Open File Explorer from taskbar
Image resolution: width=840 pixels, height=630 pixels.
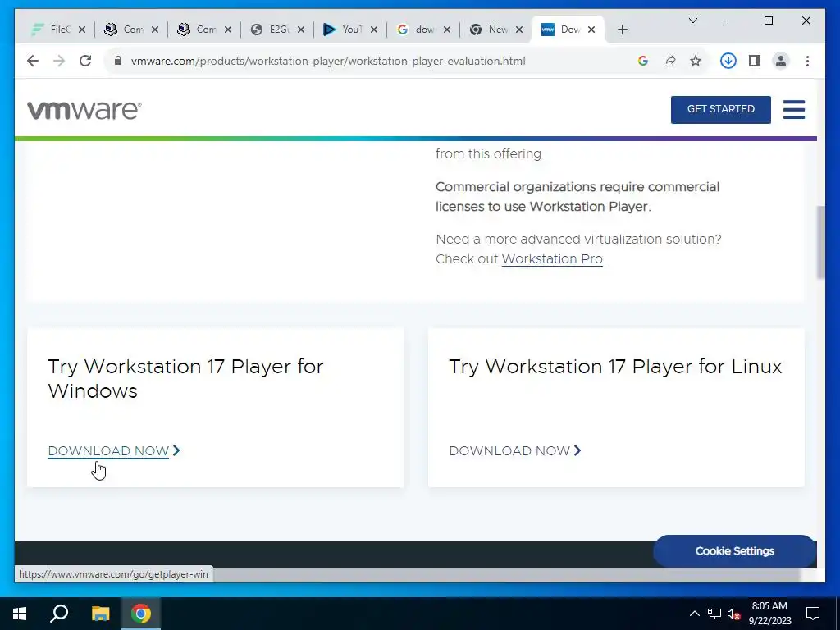tap(100, 614)
